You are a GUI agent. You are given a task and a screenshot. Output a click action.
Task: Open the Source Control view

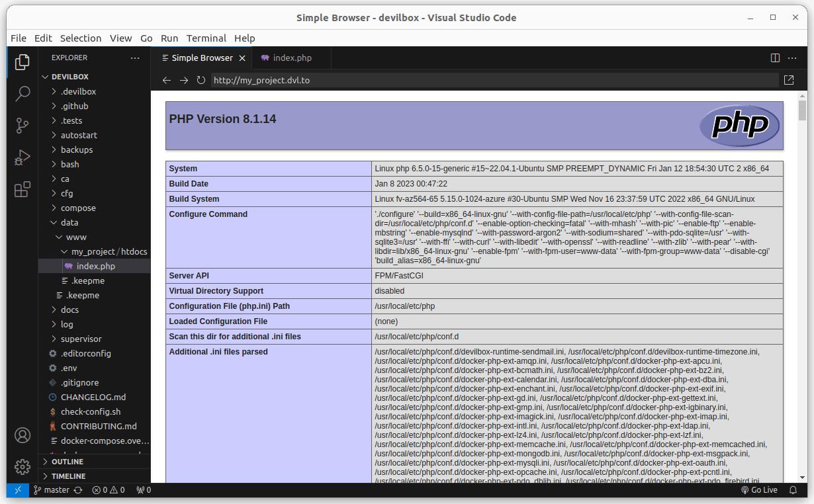click(x=23, y=125)
